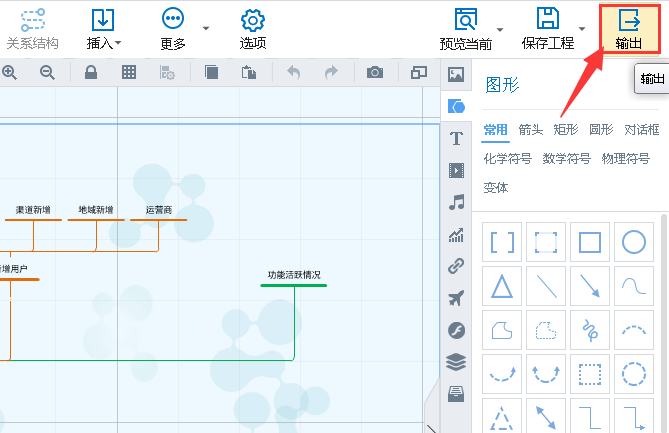Select the circle shape thumbnail
Viewport: 669px width, 433px height.
(x=633, y=243)
